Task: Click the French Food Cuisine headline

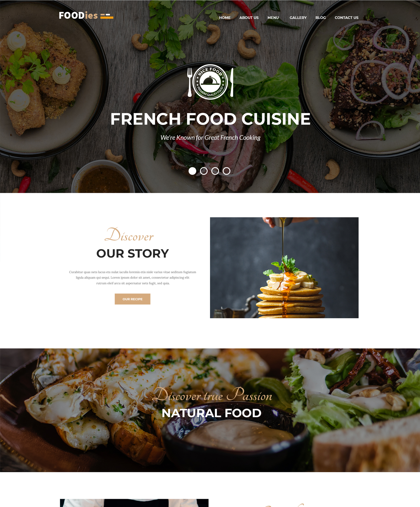Action: pos(210,119)
